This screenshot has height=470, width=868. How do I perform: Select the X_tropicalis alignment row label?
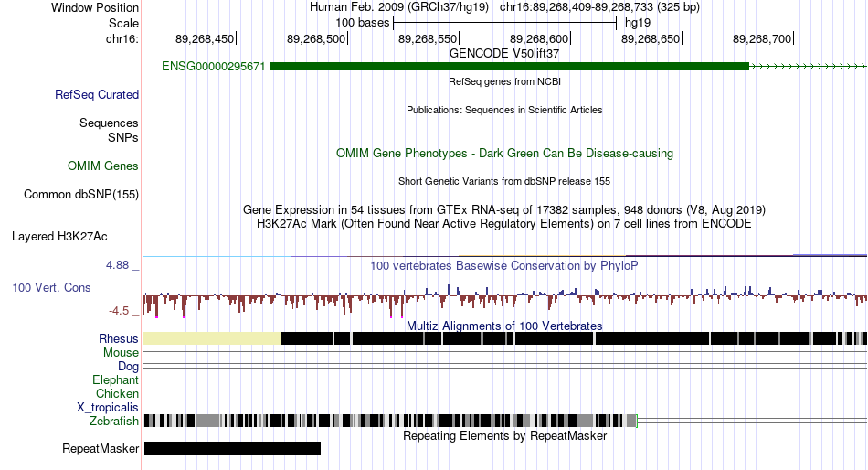(108, 408)
